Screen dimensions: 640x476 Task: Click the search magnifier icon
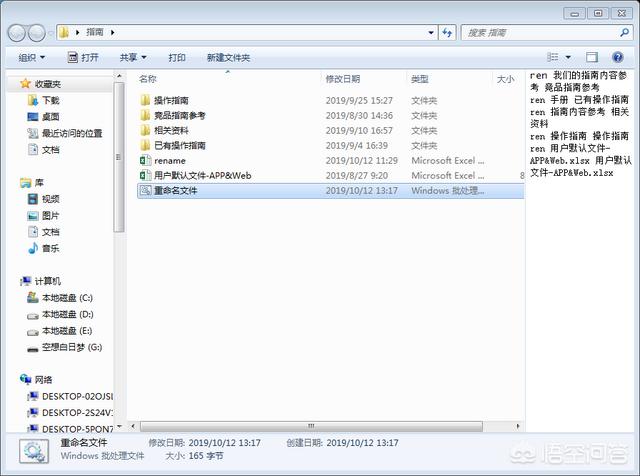click(x=624, y=32)
